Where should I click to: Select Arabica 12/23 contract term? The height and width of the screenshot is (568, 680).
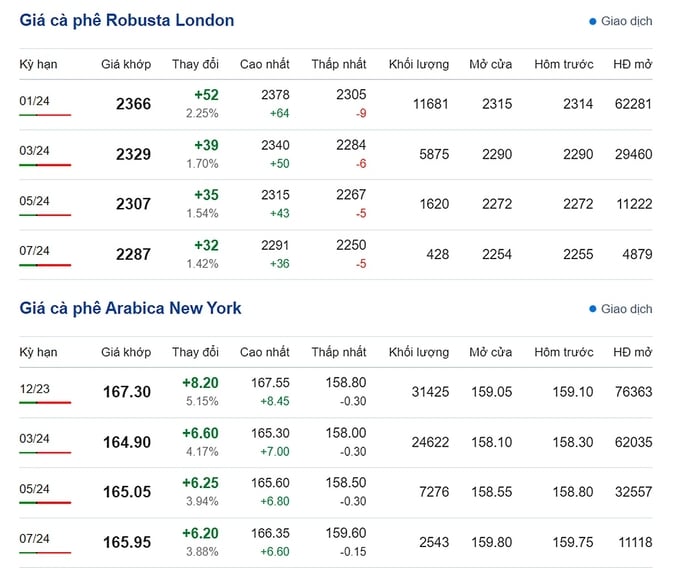click(34, 389)
